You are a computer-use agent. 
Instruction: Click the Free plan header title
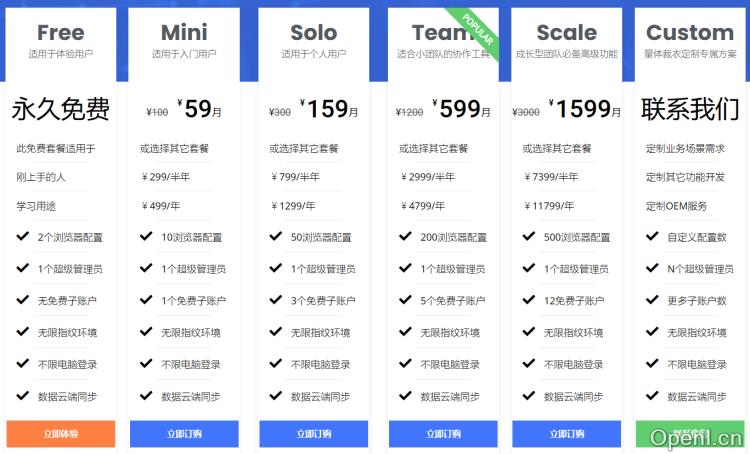coord(61,33)
